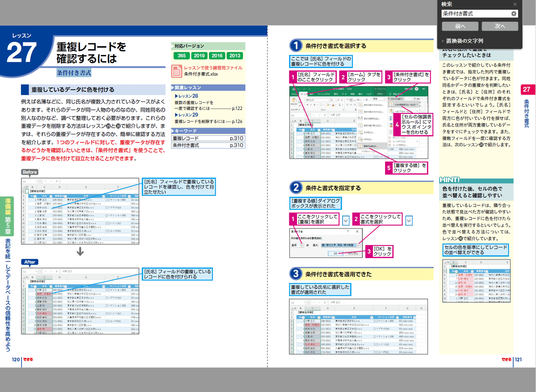The height and width of the screenshot is (392, 536).
Task: Click the large lesson number 27
Action: coord(21,53)
